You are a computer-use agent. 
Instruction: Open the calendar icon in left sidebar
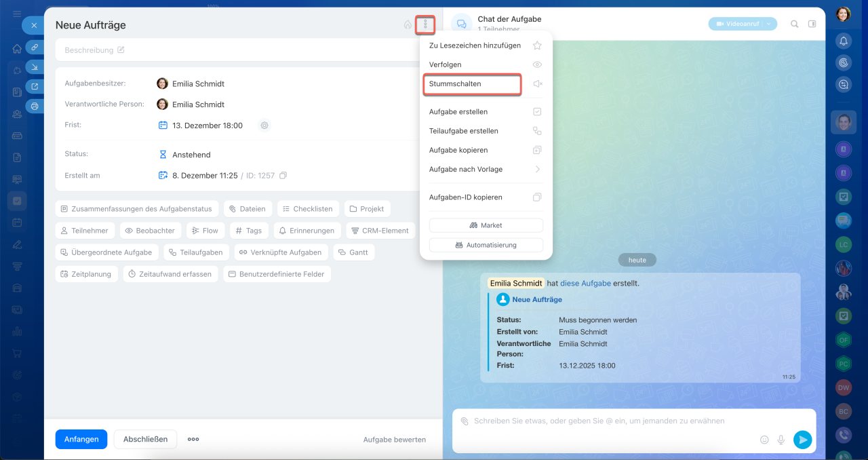(x=17, y=223)
